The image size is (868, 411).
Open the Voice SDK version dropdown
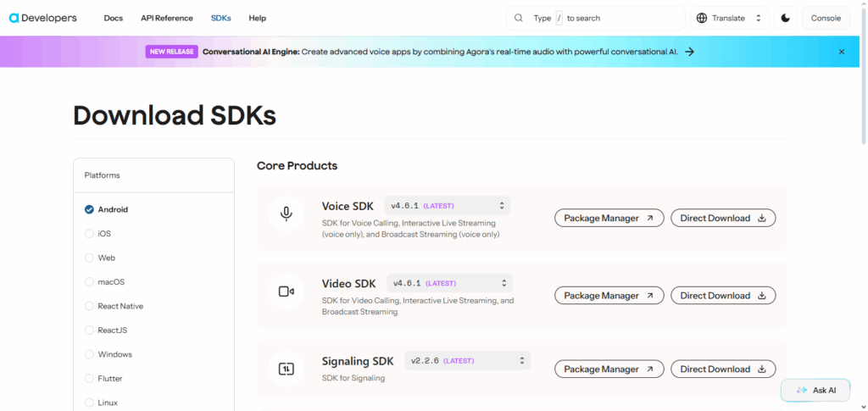coord(448,206)
